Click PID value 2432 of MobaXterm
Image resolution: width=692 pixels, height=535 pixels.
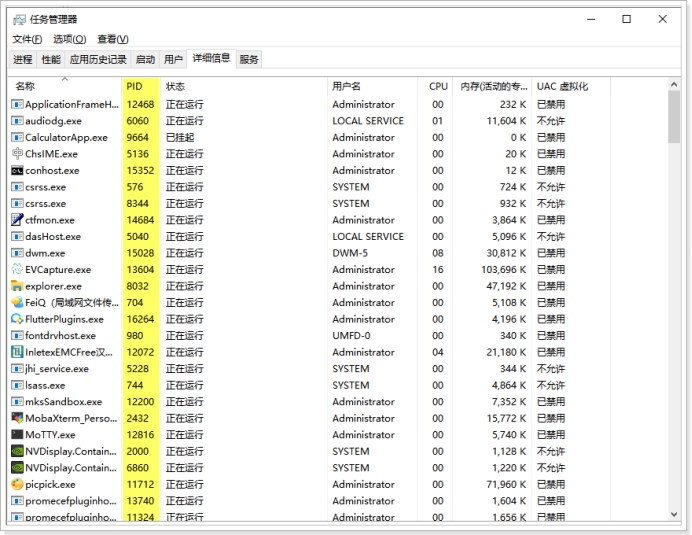[138, 418]
